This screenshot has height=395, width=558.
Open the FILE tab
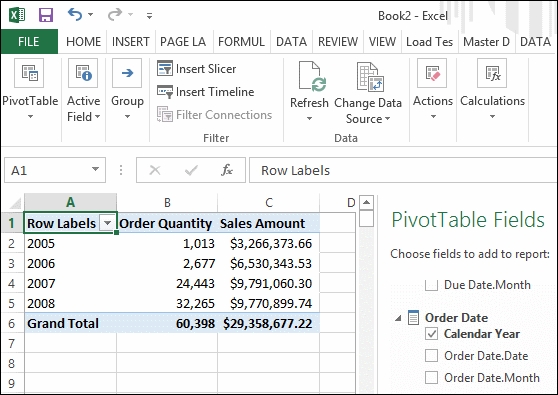point(29,42)
